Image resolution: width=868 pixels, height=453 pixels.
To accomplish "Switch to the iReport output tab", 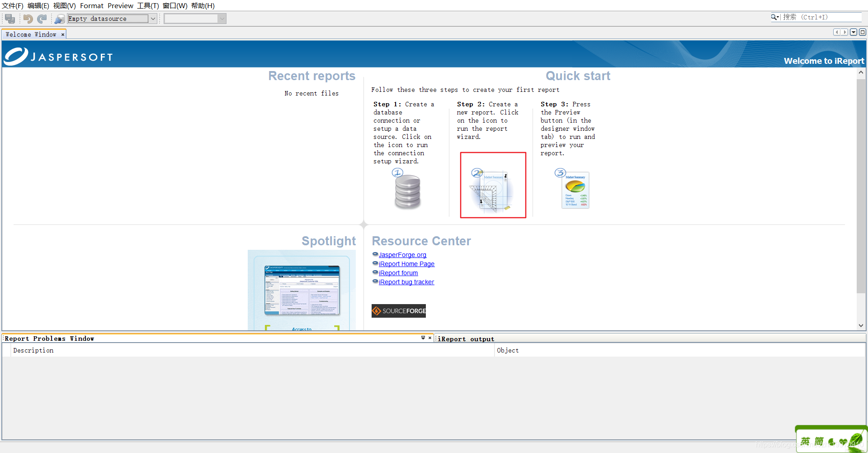I will pyautogui.click(x=466, y=339).
